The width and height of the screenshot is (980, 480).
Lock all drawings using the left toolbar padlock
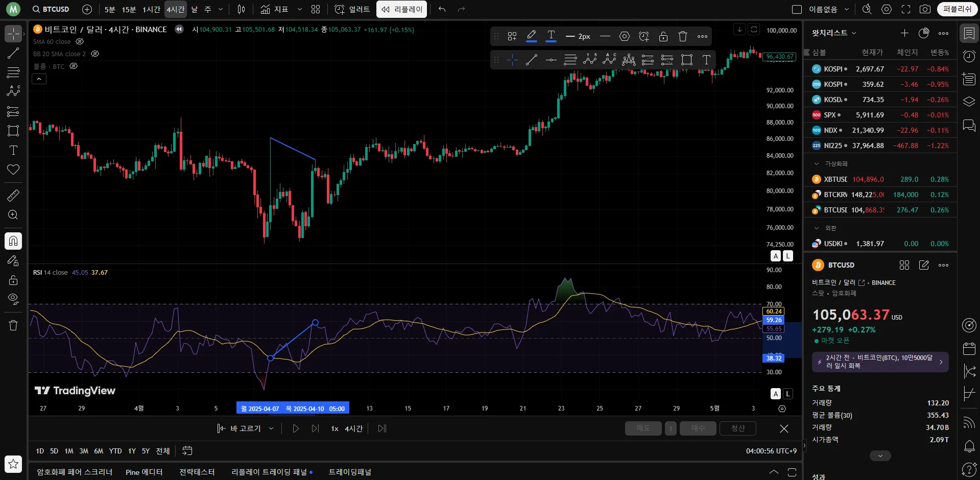[x=13, y=280]
